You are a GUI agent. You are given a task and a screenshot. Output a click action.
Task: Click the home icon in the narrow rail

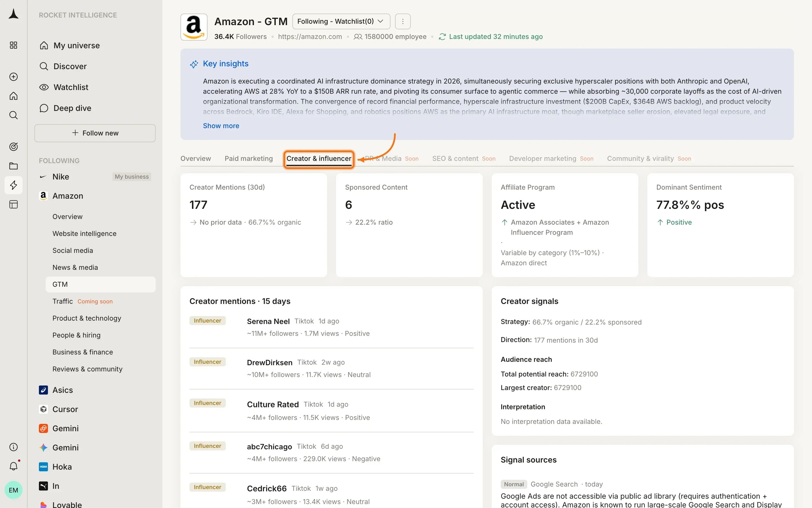(14, 96)
